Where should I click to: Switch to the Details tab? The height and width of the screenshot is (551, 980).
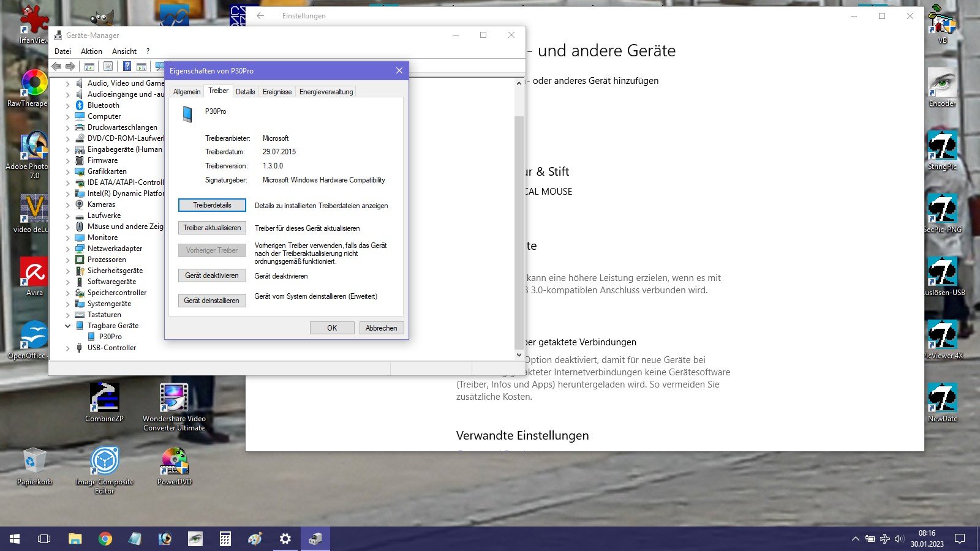click(x=245, y=92)
